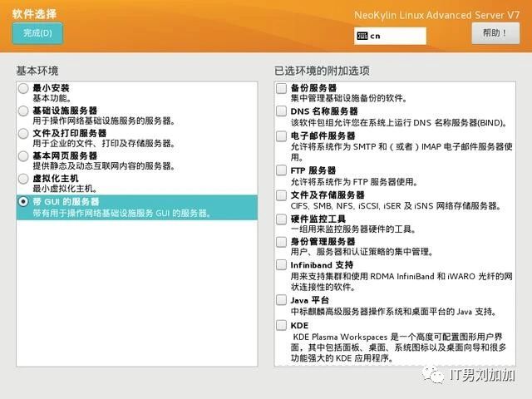Screen dimensions: 532x399
Task: Enable the 电子邮件服务器 checkbox
Action: pyautogui.click(x=281, y=136)
